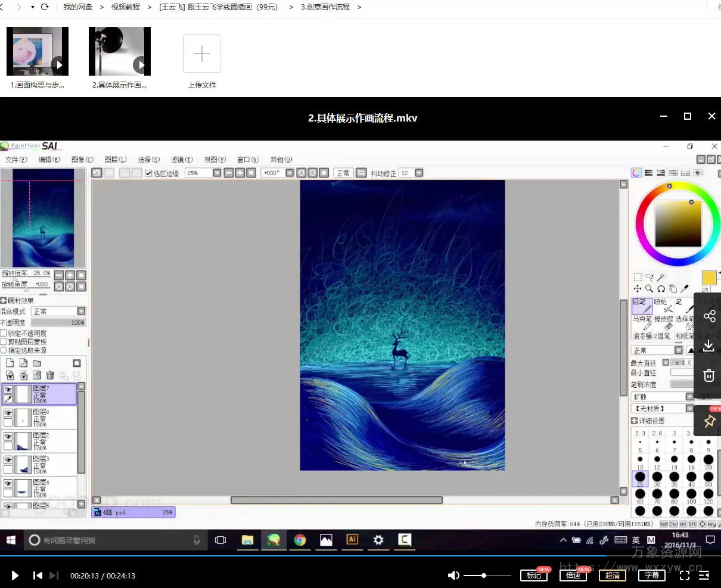The image size is (721, 588).
Task: Enable 锁定不透明度 checkbox
Action: point(4,333)
